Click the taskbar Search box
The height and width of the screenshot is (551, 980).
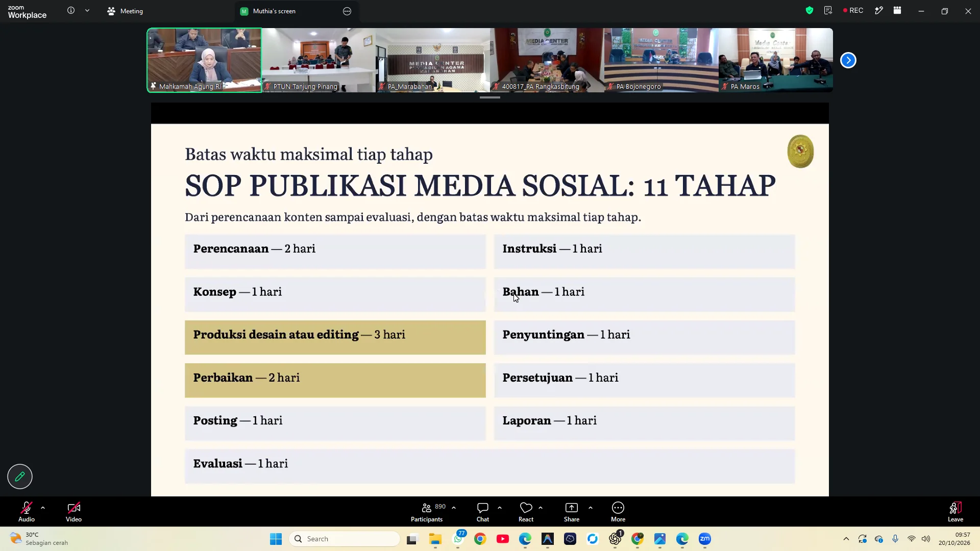345,539
